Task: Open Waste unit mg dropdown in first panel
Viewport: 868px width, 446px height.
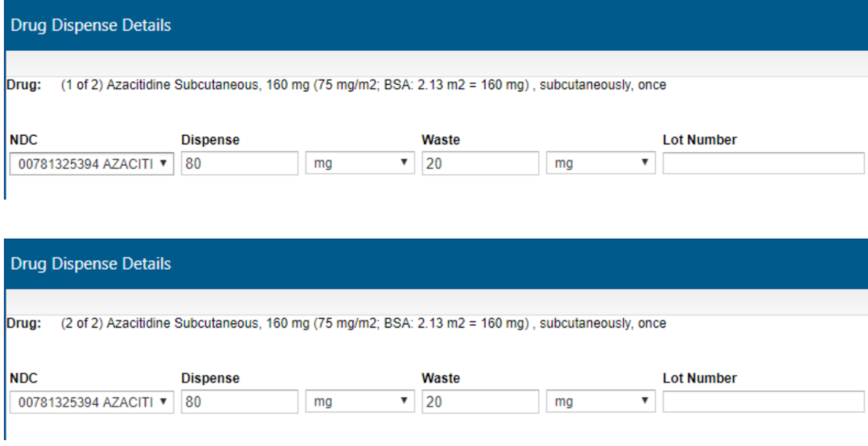Action: [600, 163]
